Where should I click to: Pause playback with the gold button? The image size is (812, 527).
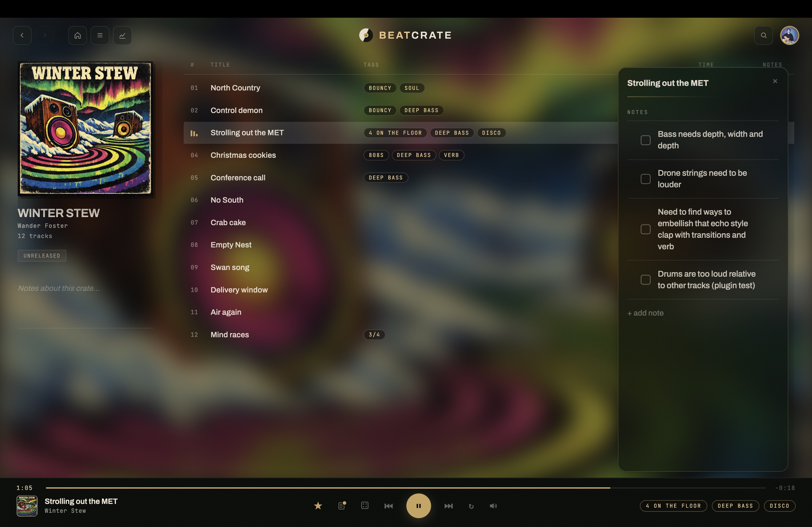pos(418,506)
